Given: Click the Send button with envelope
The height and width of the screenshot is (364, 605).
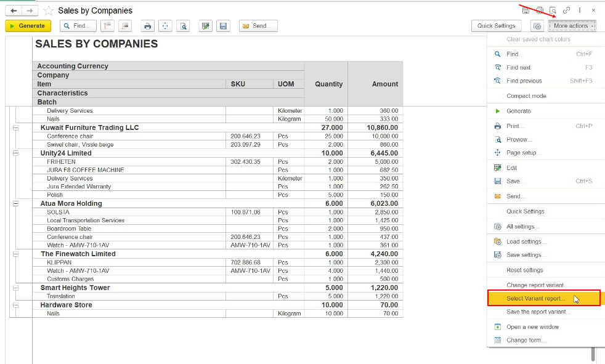Looking at the screenshot, I should [x=258, y=26].
